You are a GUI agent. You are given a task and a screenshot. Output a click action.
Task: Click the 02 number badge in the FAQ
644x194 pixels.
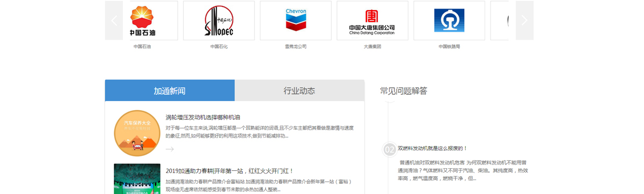click(390, 149)
